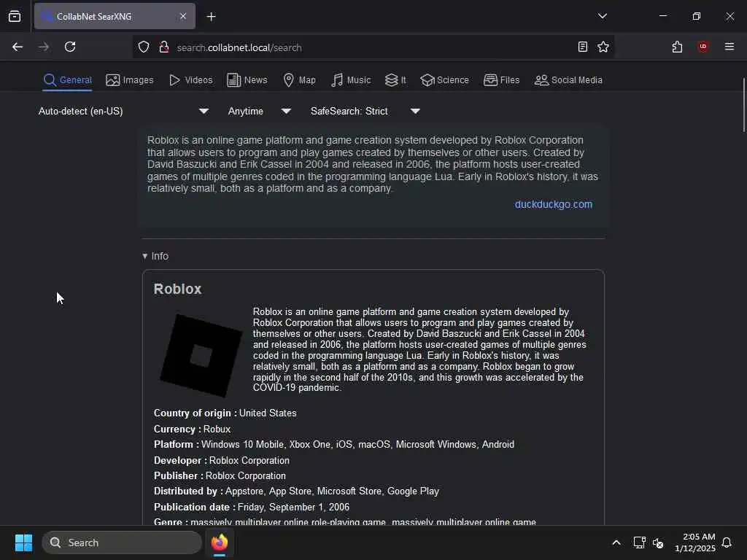Click the Publisher Roblox Corporation row
The height and width of the screenshot is (560, 747).
220,475
